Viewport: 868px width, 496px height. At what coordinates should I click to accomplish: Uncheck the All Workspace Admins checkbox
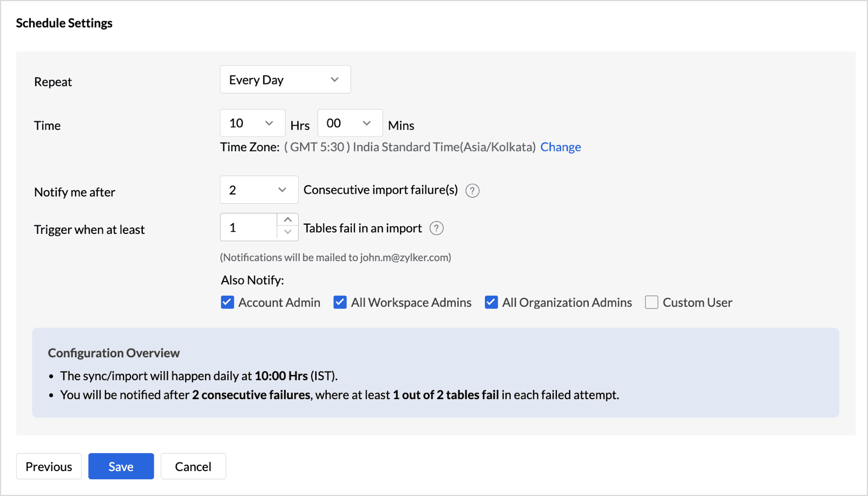[340, 302]
